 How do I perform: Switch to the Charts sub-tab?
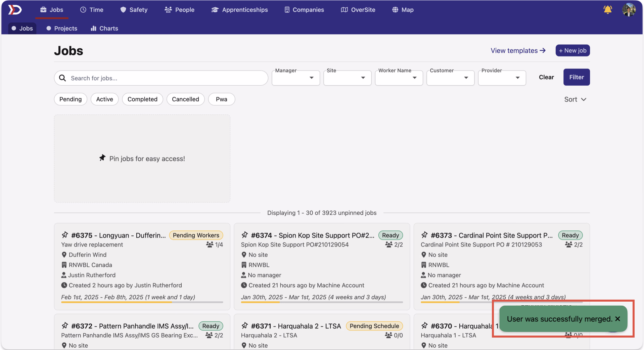pyautogui.click(x=104, y=28)
